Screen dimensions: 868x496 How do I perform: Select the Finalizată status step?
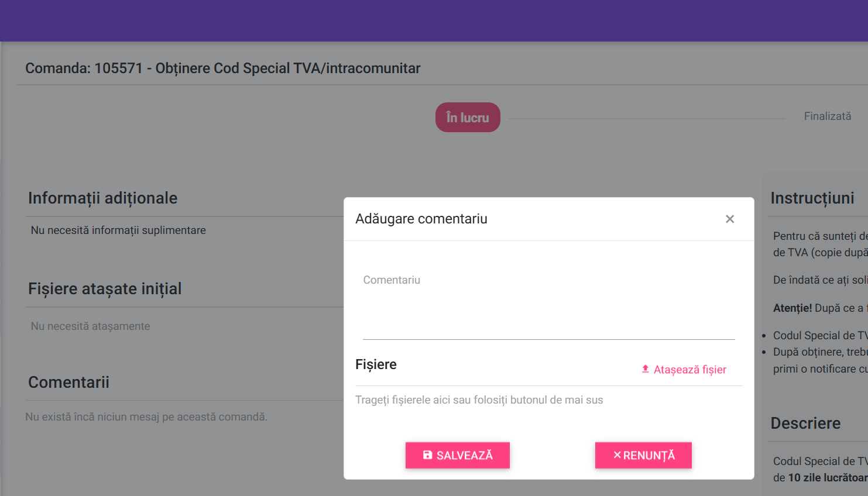click(827, 116)
